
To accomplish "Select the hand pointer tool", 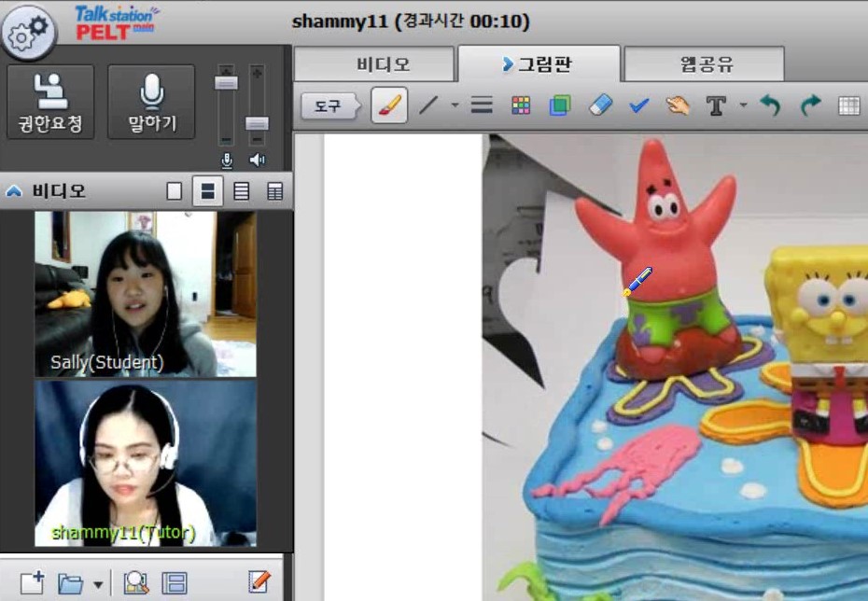I will pos(678,105).
